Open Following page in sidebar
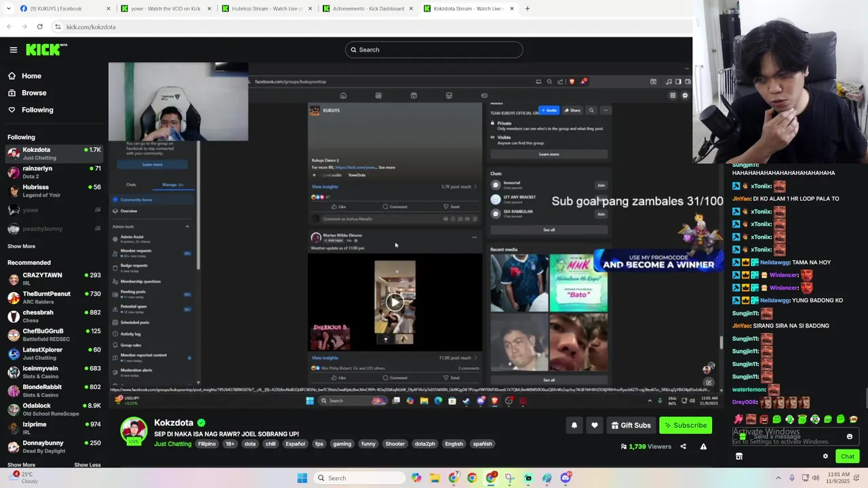 coord(31,110)
